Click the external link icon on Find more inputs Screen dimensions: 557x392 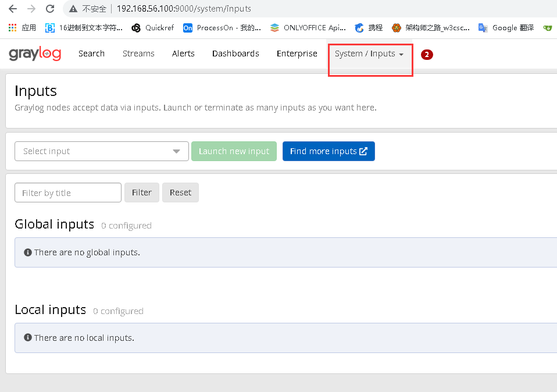[x=365, y=151]
